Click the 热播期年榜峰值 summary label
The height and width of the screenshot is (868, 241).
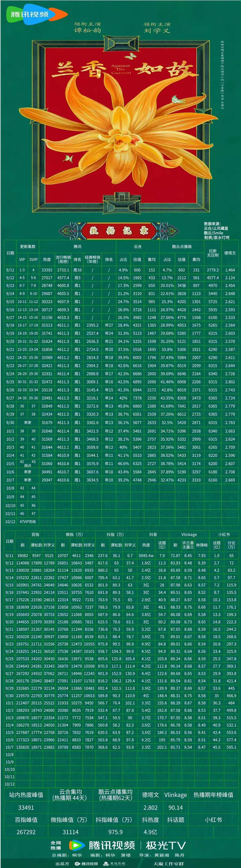pyautogui.click(x=213, y=795)
